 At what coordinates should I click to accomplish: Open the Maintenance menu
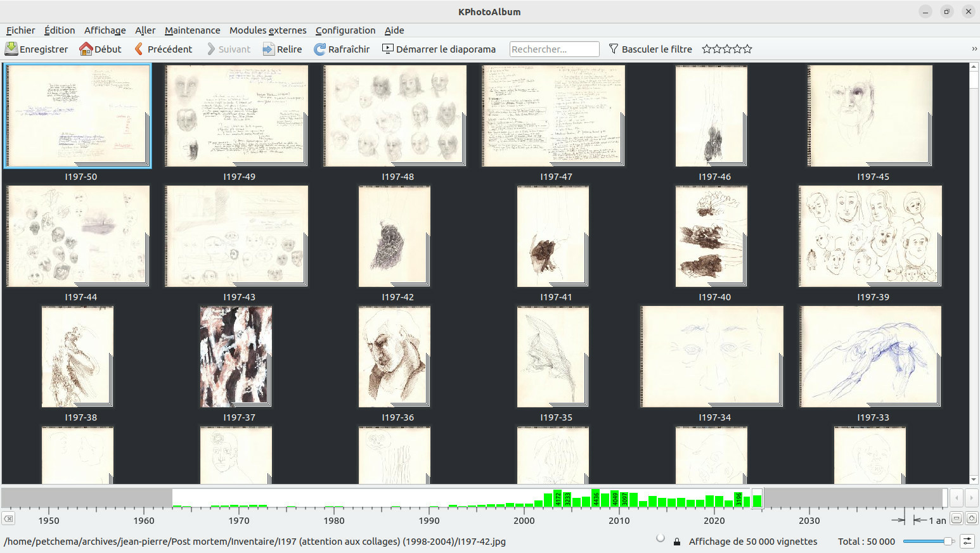[192, 30]
